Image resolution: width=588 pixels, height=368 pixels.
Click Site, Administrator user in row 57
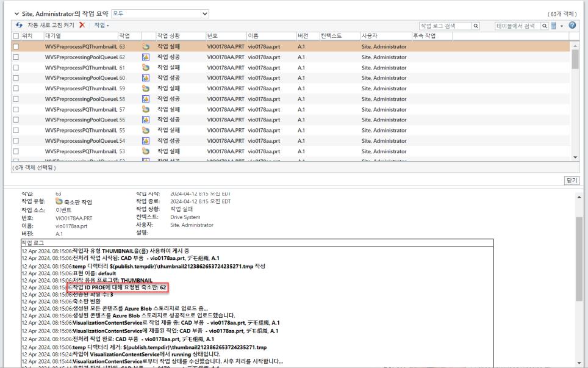coord(384,109)
